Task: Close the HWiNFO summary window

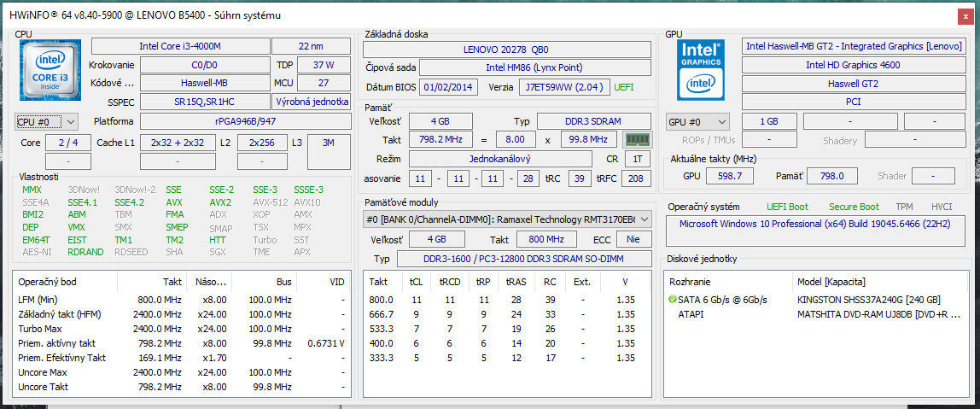Action: 963,15
